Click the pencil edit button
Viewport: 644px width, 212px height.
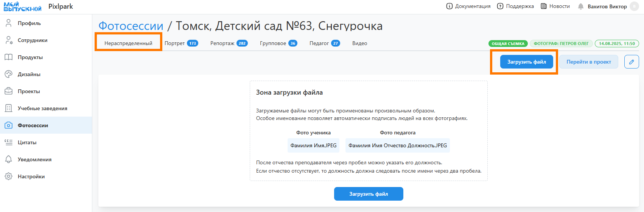click(632, 62)
